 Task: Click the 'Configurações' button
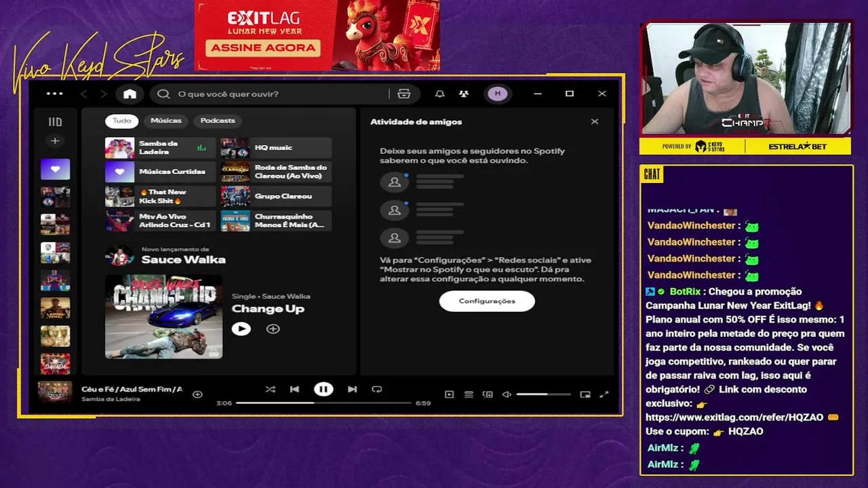[x=487, y=301]
